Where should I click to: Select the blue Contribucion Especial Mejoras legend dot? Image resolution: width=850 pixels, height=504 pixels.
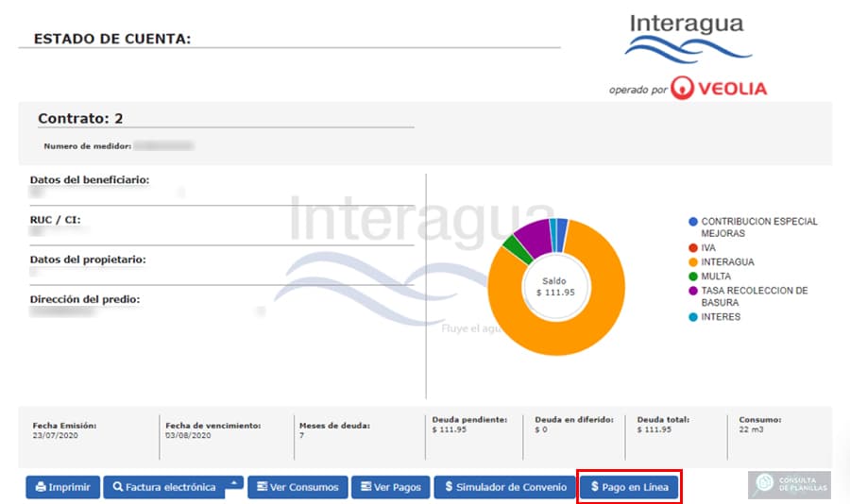[x=693, y=222]
